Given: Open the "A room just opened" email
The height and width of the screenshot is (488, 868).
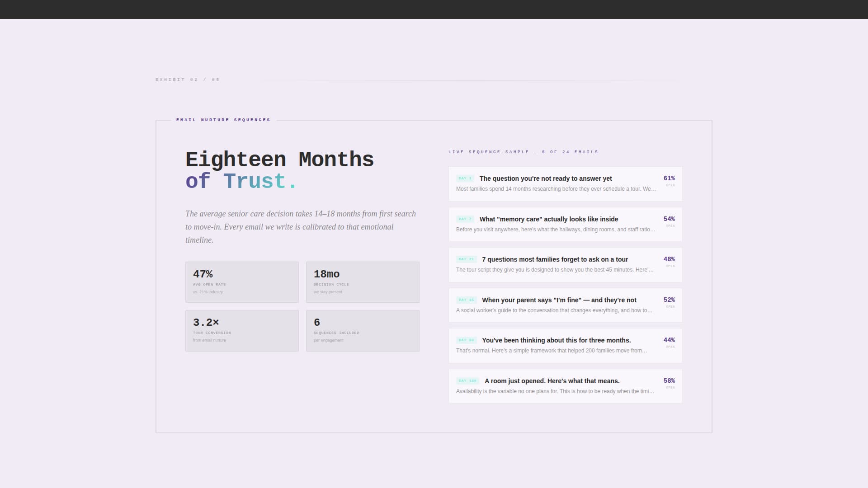Looking at the screenshot, I should click(552, 381).
